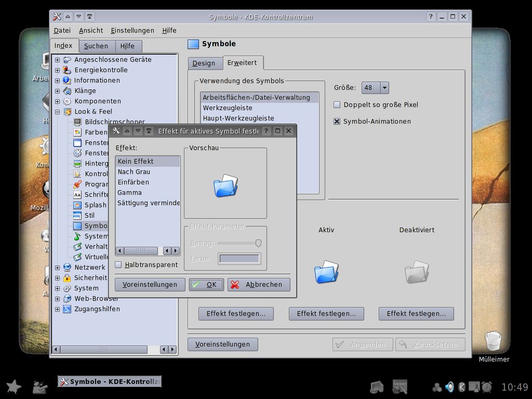Click the Betrag slider handle
This screenshot has width=532, height=399.
point(258,243)
